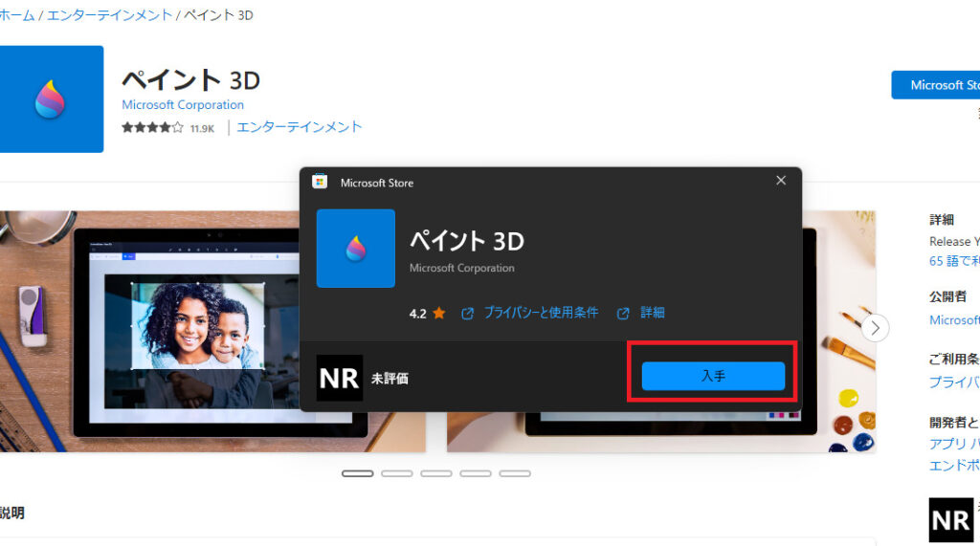Image resolution: width=980 pixels, height=546 pixels.
Task: Click the star rating on the page header
Action: coord(152,128)
